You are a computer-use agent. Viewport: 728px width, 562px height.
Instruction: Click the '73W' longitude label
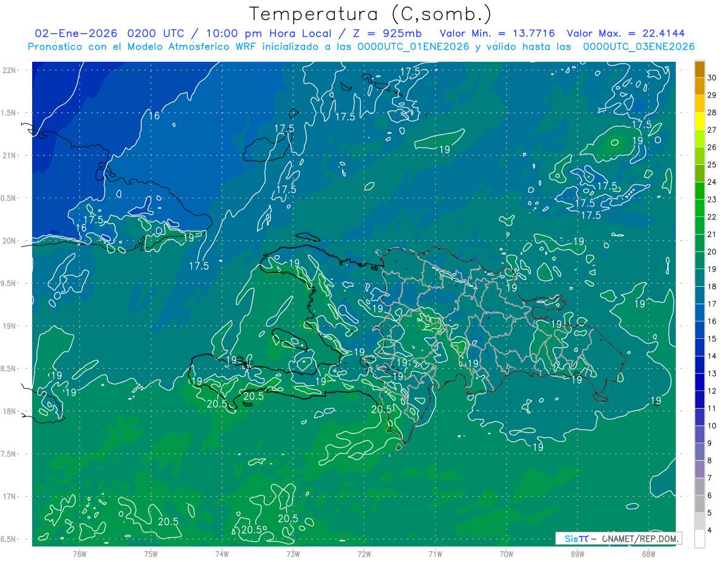pyautogui.click(x=293, y=554)
